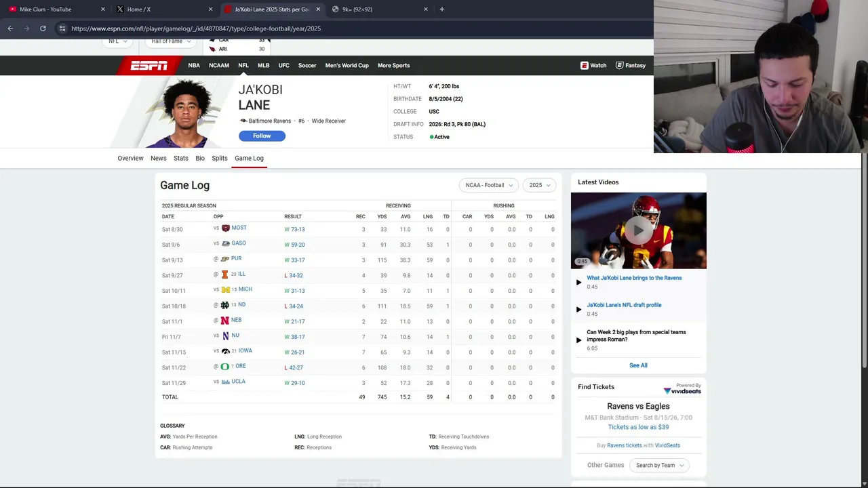The height and width of the screenshot is (488, 868).
Task: Switch to the News tab
Action: 159,158
